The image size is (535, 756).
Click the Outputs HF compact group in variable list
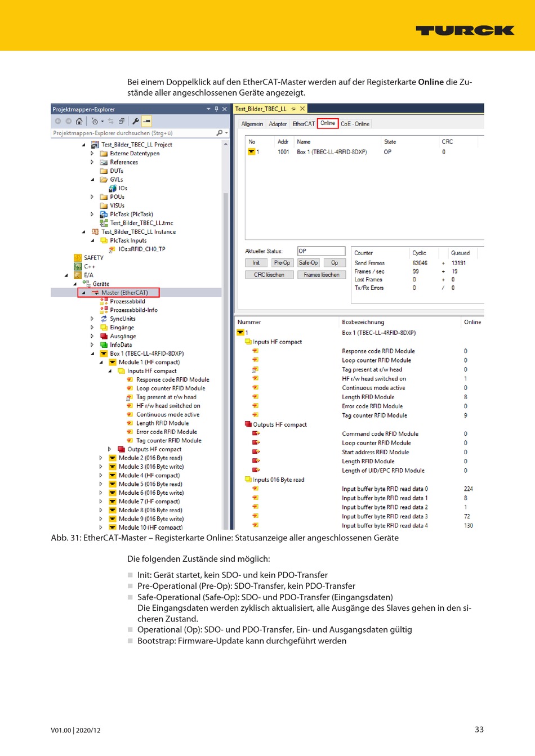[x=280, y=424]
